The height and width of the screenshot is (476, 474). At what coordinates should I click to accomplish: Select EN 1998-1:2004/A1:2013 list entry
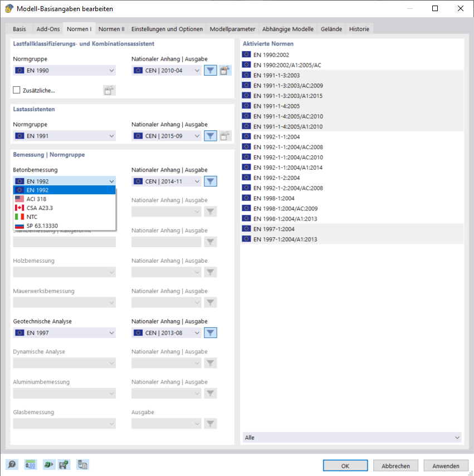tap(352, 219)
